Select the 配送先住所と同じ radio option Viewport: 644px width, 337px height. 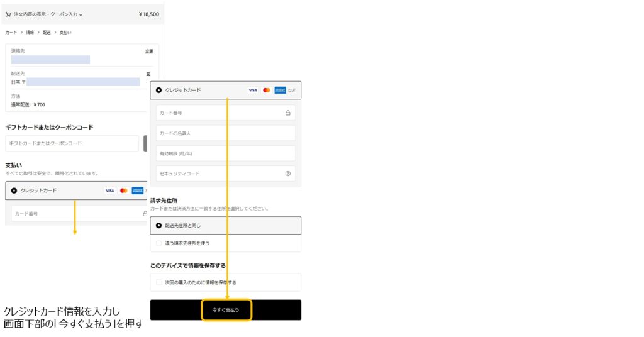(158, 226)
